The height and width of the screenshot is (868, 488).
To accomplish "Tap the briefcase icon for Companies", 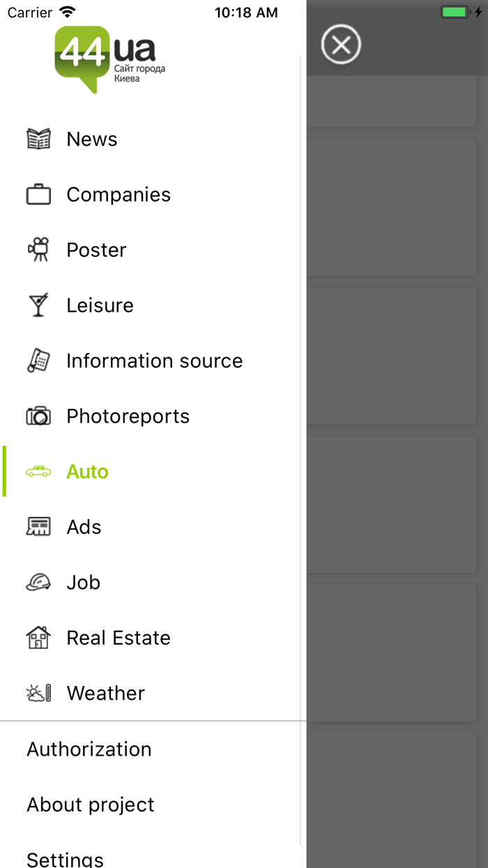I will [x=38, y=195].
